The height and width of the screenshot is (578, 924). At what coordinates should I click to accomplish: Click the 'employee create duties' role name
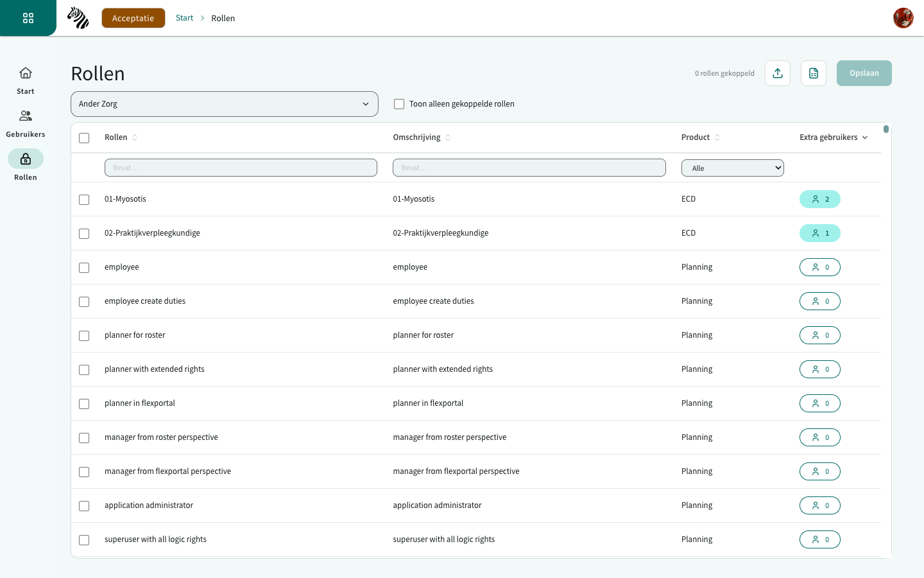[145, 301]
